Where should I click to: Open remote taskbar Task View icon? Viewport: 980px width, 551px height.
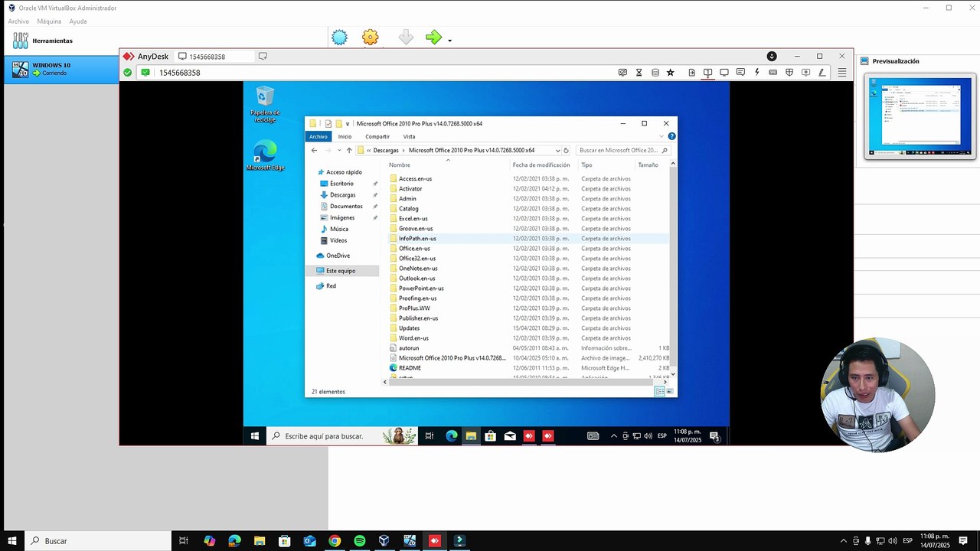[430, 436]
